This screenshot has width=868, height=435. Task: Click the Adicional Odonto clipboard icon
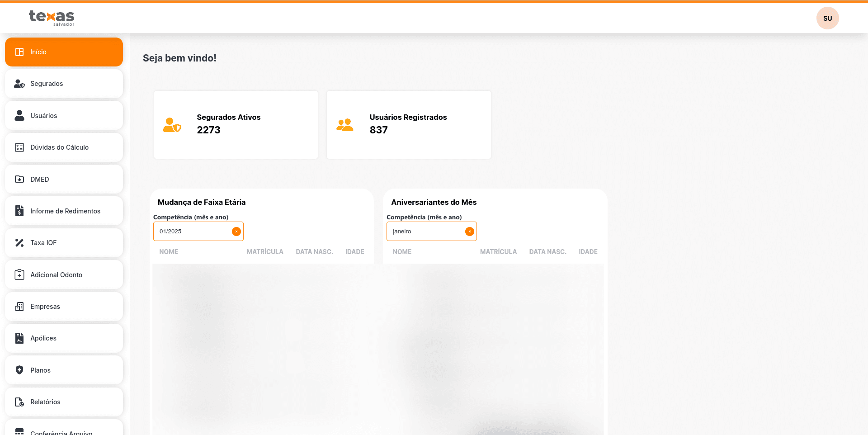pos(19,275)
